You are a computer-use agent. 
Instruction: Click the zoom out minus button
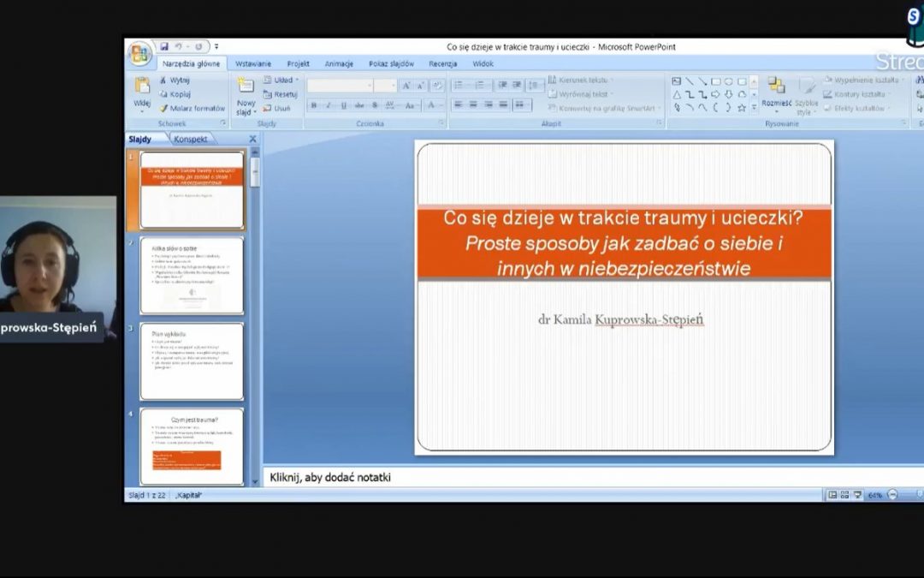[892, 495]
